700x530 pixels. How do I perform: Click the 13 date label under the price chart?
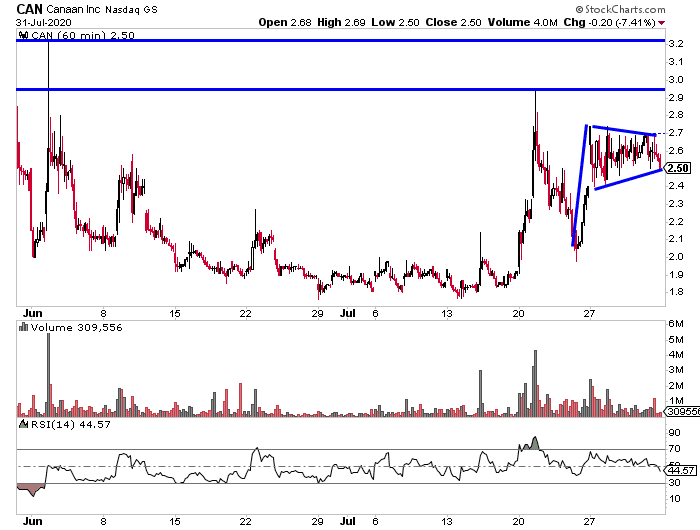click(446, 314)
